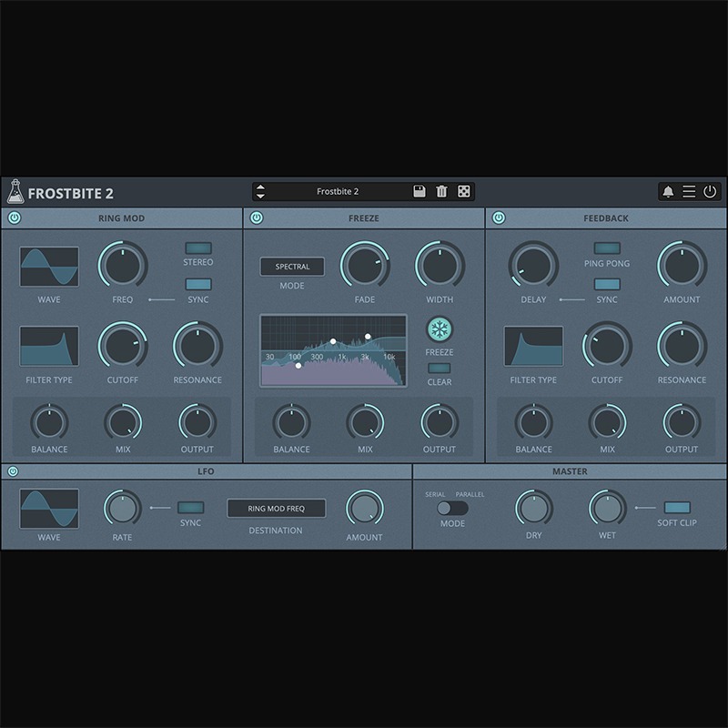The height and width of the screenshot is (728, 728).
Task: Open the preset name Frostbite 2 selector
Action: (338, 191)
